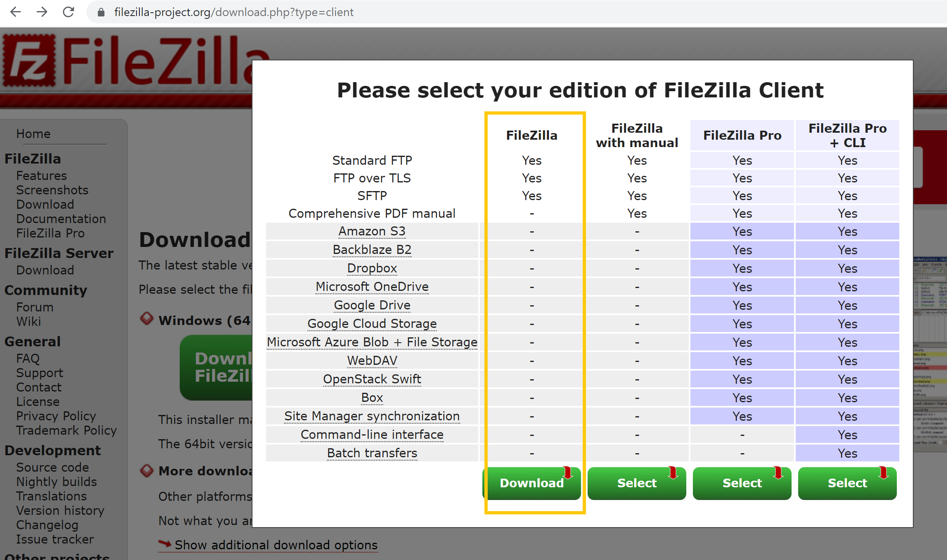
Task: Click the padlock site security icon
Action: pyautogui.click(x=101, y=12)
